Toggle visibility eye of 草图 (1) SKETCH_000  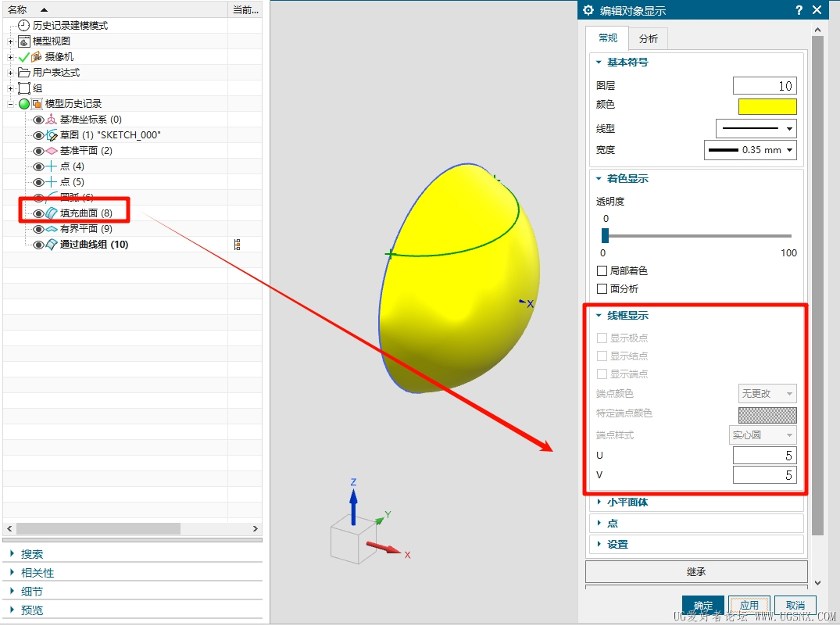point(38,135)
